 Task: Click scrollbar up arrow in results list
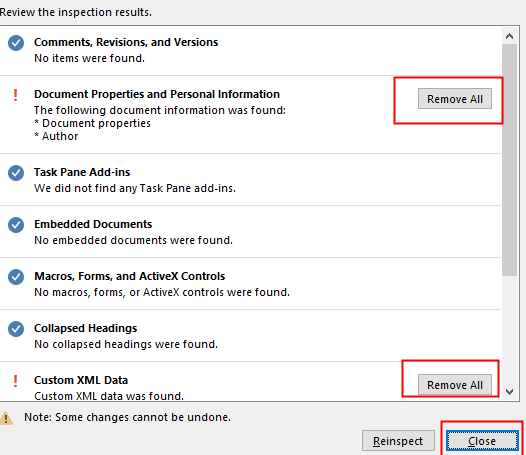(x=509, y=36)
